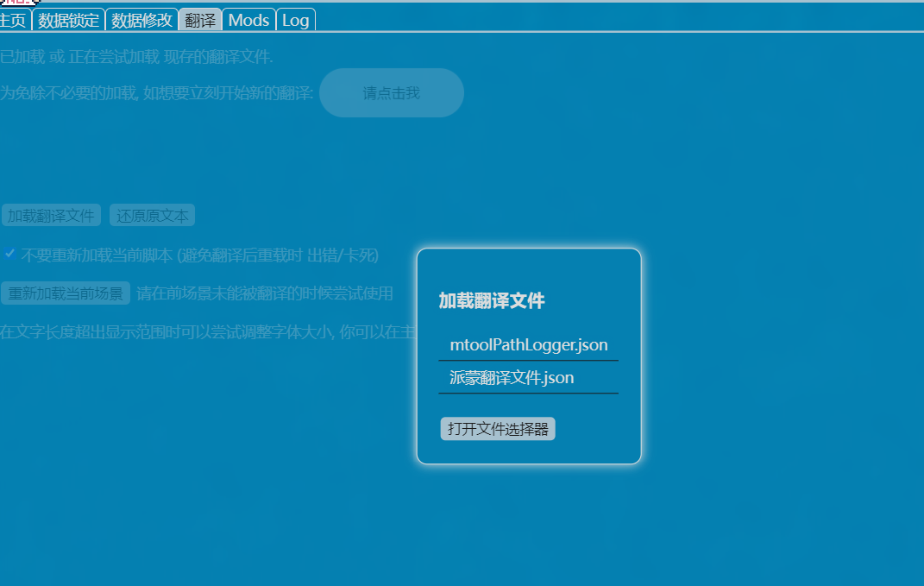
Task: Click the 打开文件选择器 button
Action: [x=498, y=429]
